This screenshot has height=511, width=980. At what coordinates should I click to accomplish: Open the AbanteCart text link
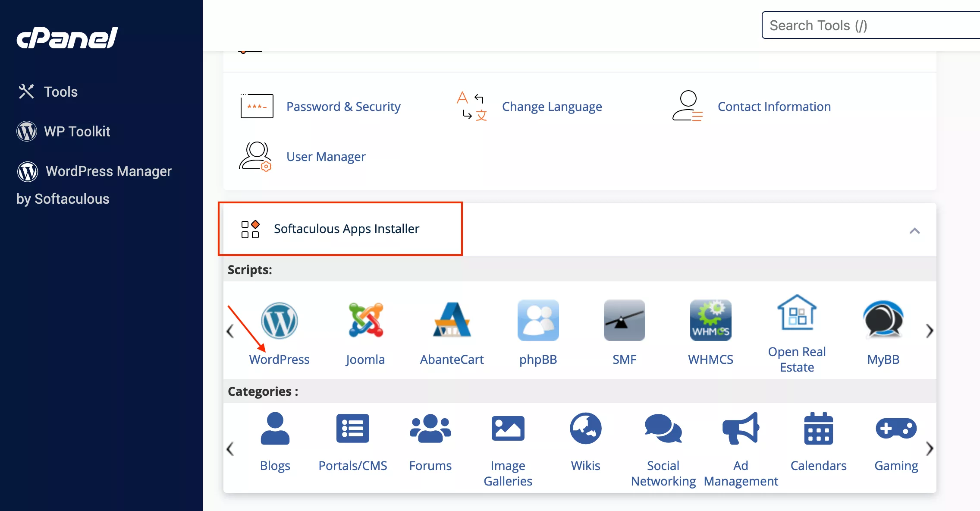click(452, 360)
